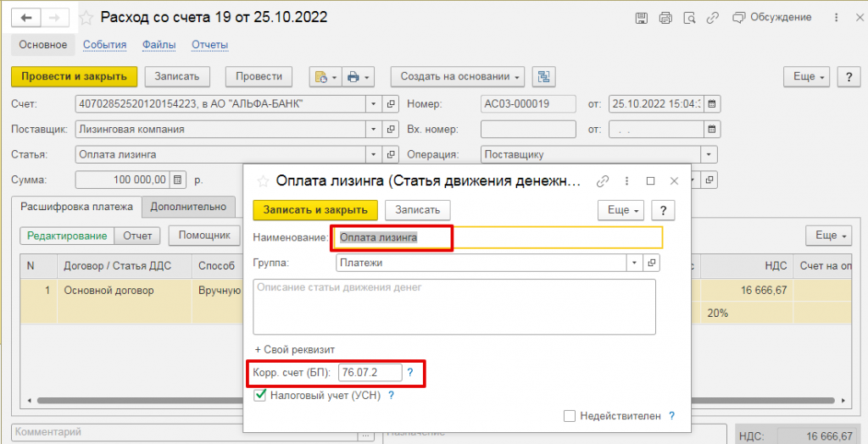Image resolution: width=868 pixels, height=444 pixels.
Task: Open the calendar for document date
Action: tap(712, 103)
